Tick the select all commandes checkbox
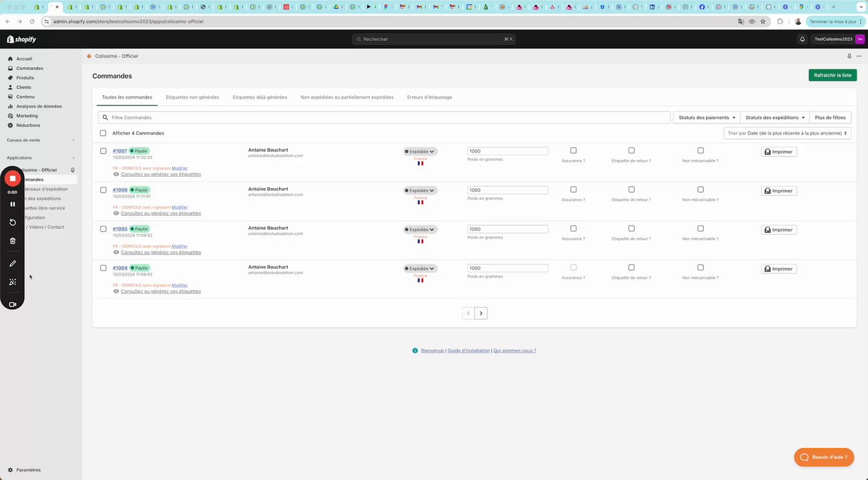This screenshot has width=868, height=480. click(x=103, y=133)
